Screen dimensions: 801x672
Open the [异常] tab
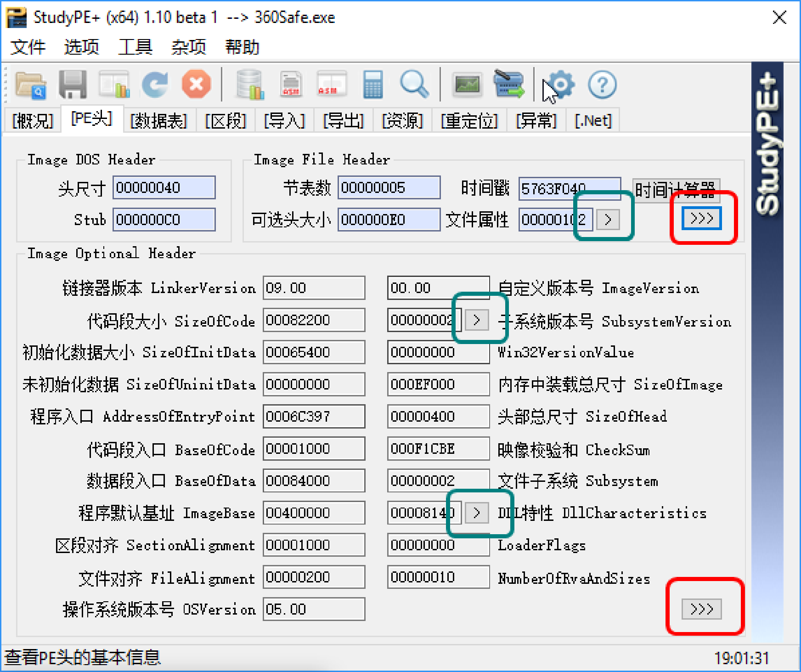(536, 121)
